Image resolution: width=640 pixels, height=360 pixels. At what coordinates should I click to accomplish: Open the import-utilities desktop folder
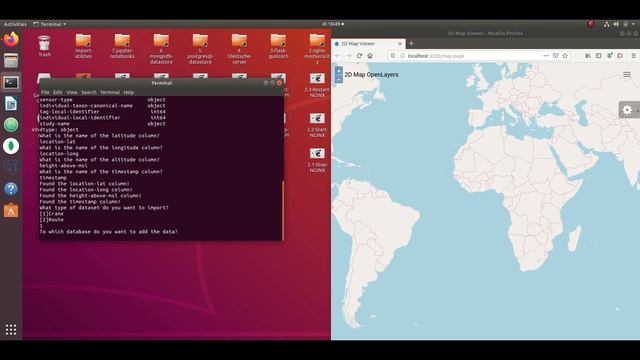(x=83, y=46)
